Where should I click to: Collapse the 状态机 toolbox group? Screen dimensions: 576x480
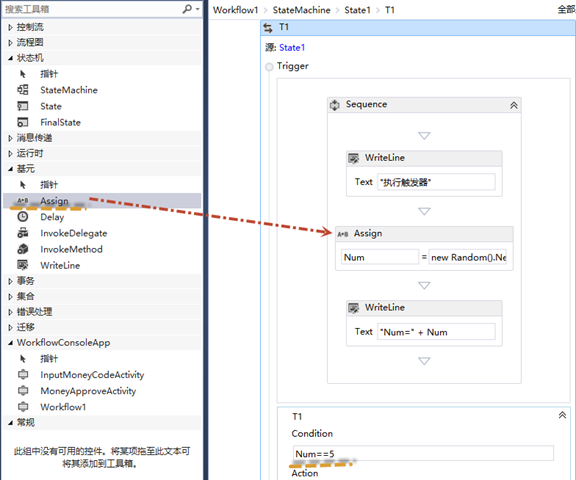click(x=10, y=58)
